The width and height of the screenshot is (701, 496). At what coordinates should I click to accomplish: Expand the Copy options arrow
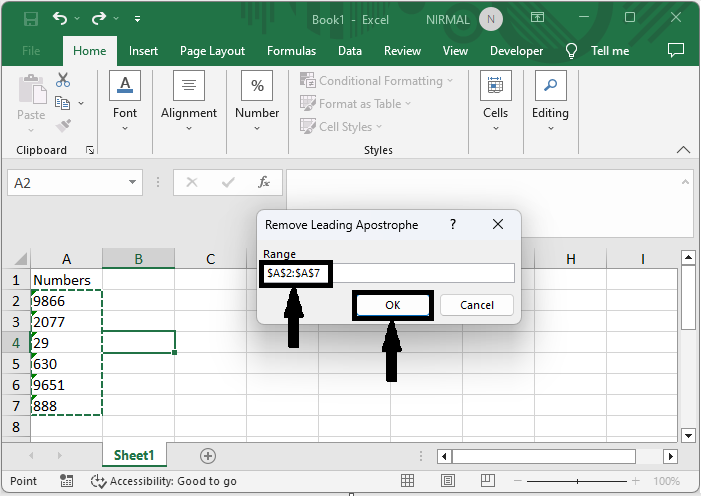(x=81, y=103)
